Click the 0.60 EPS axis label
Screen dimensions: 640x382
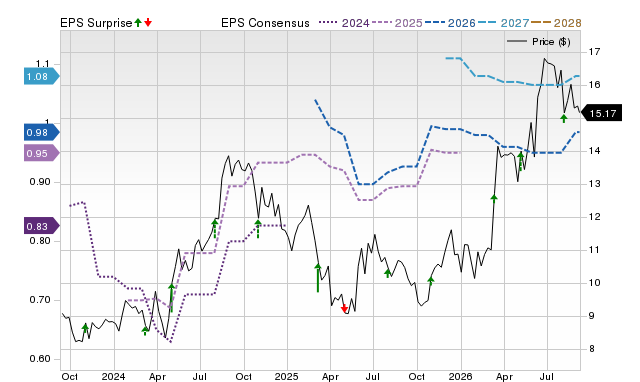(40, 359)
